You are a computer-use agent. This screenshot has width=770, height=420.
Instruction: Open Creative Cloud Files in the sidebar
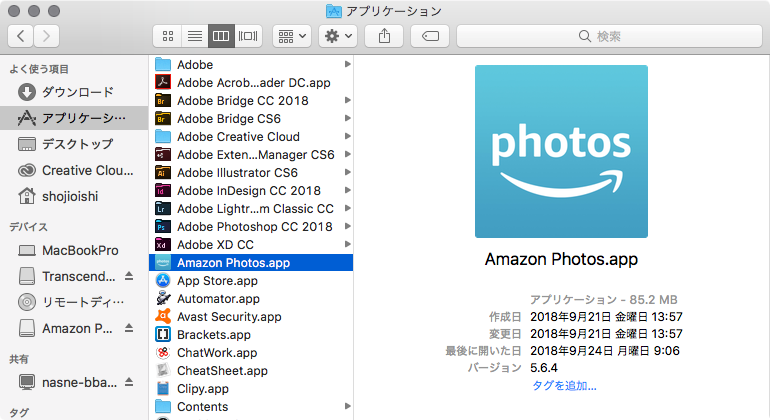(x=74, y=170)
